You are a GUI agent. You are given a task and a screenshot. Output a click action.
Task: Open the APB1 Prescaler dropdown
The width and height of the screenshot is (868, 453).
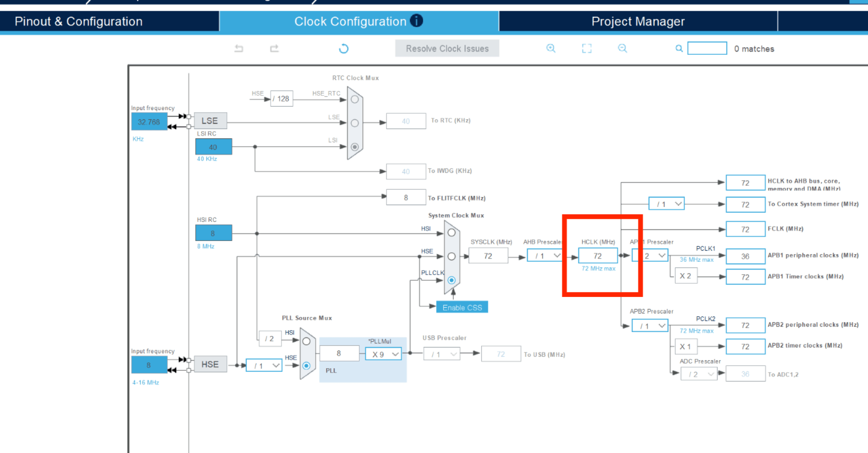pos(650,255)
